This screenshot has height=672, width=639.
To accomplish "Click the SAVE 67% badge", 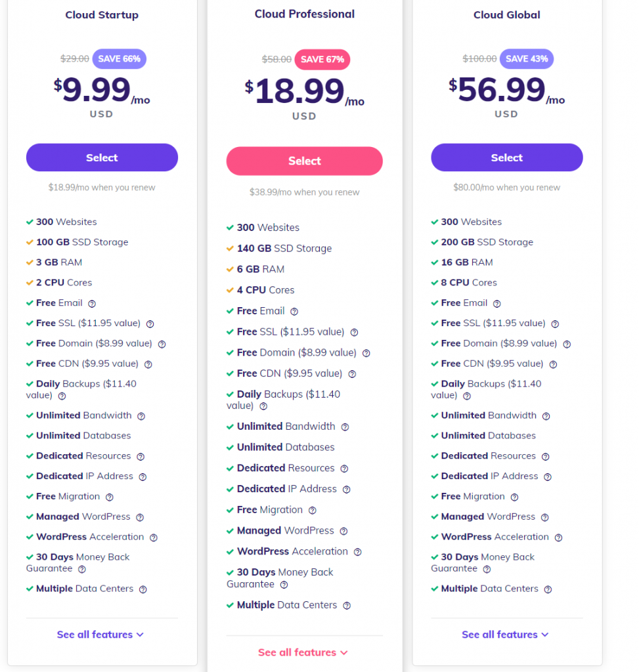I will point(322,60).
